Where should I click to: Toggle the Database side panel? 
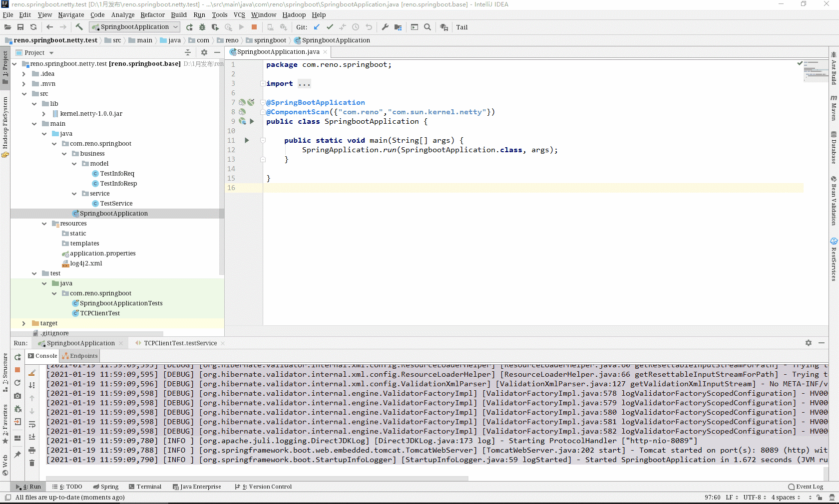pos(834,148)
